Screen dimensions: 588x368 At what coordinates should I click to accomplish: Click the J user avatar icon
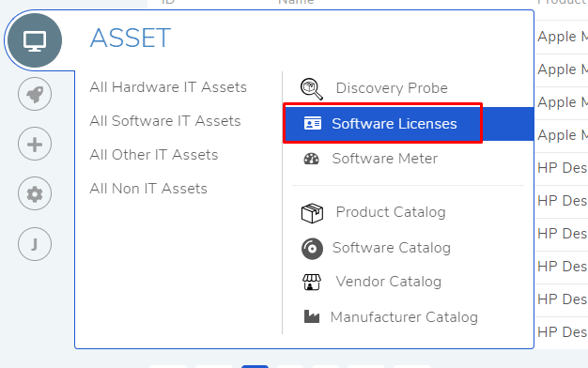pos(35,244)
